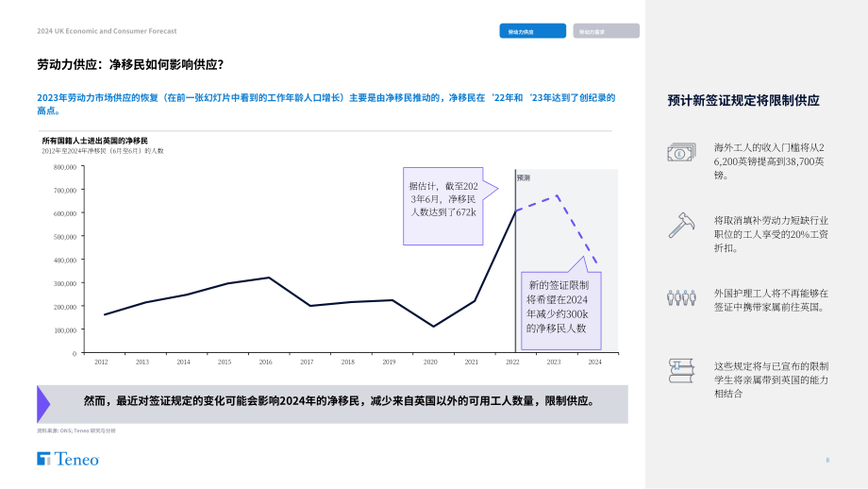868x489 pixels.
Task: Click the 2016 x-axis label
Action: click(x=266, y=363)
